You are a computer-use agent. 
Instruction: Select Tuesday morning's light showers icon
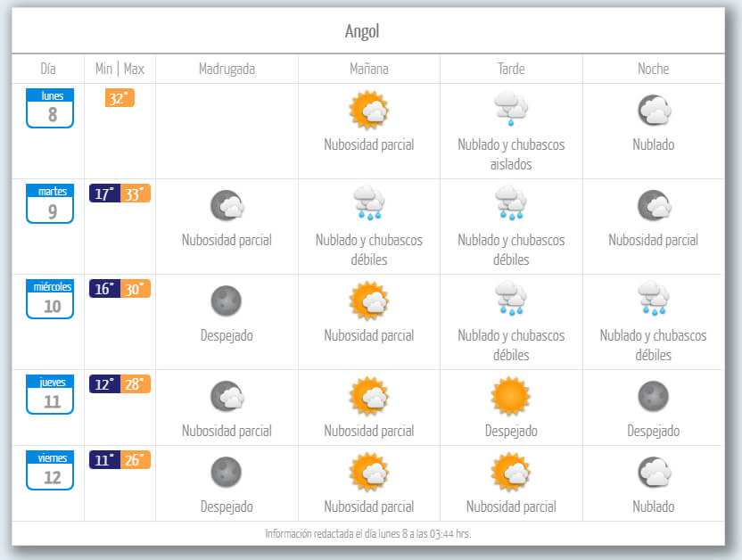tap(368, 203)
